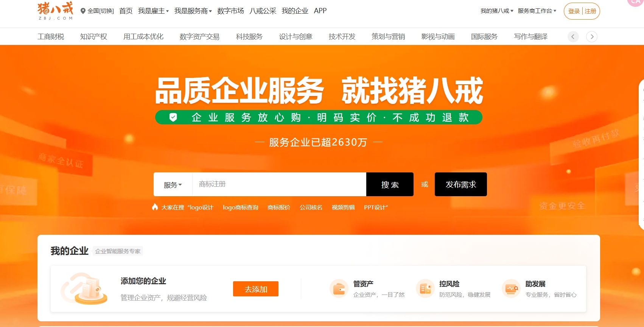This screenshot has height=327, width=644.
Task: Click the 发布需求 button
Action: [x=460, y=184]
